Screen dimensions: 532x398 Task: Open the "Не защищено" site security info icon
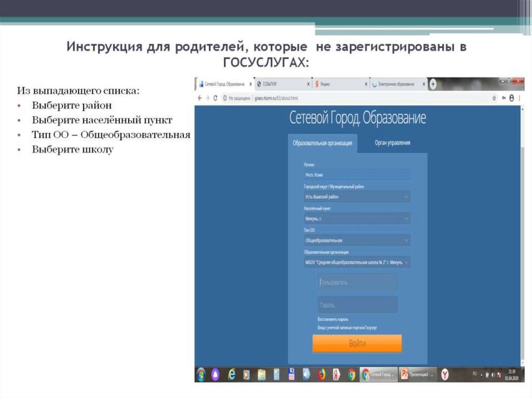click(x=224, y=97)
